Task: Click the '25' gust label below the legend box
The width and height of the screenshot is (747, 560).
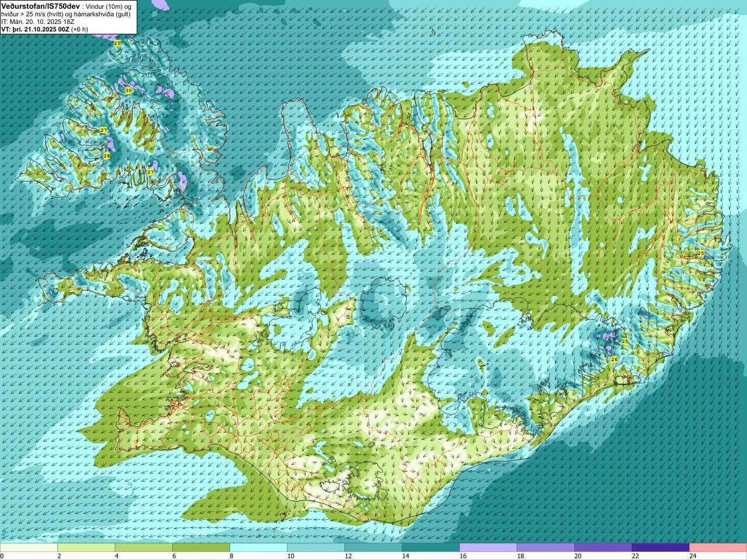Action: [117, 44]
